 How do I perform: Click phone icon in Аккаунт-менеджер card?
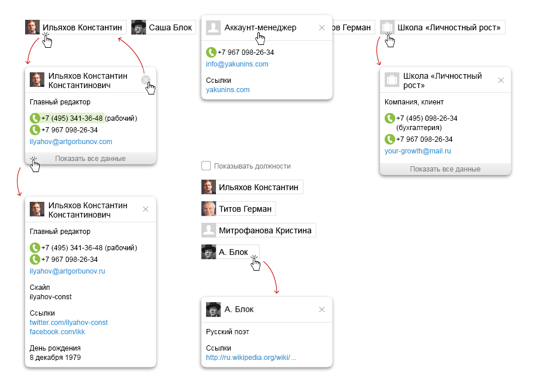211,52
